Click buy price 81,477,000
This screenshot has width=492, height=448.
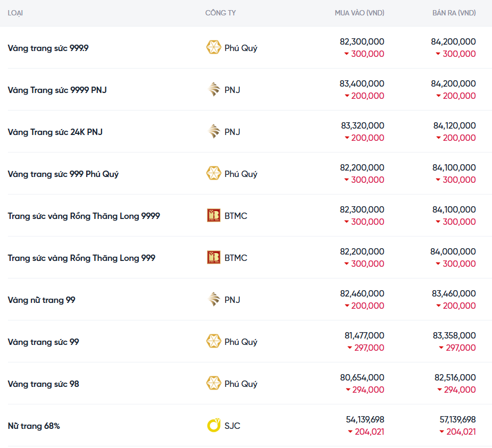(x=364, y=335)
